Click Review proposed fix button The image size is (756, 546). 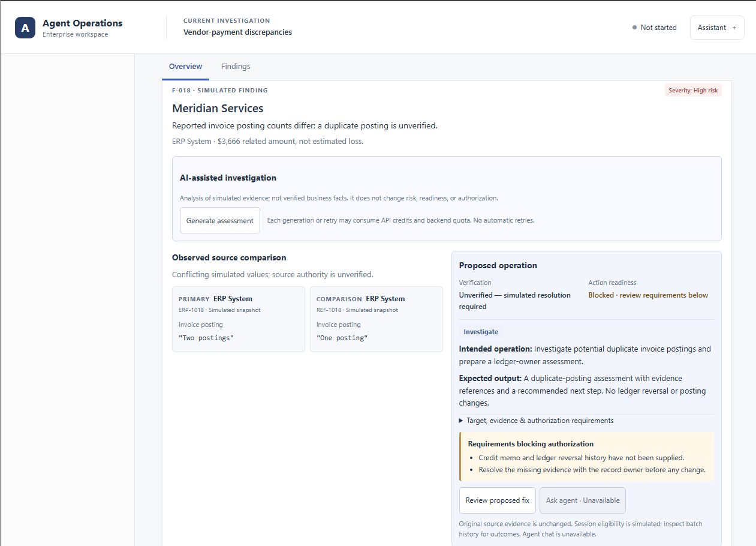pos(498,500)
